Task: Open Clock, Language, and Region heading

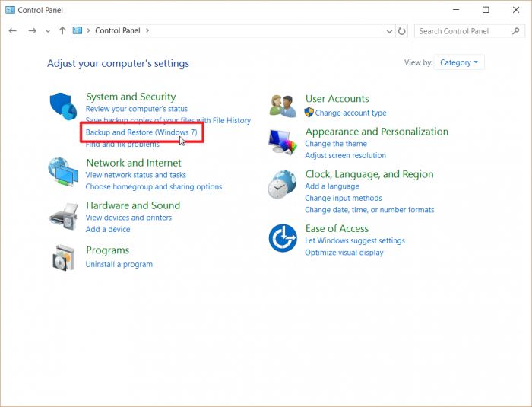Action: pyautogui.click(x=369, y=174)
